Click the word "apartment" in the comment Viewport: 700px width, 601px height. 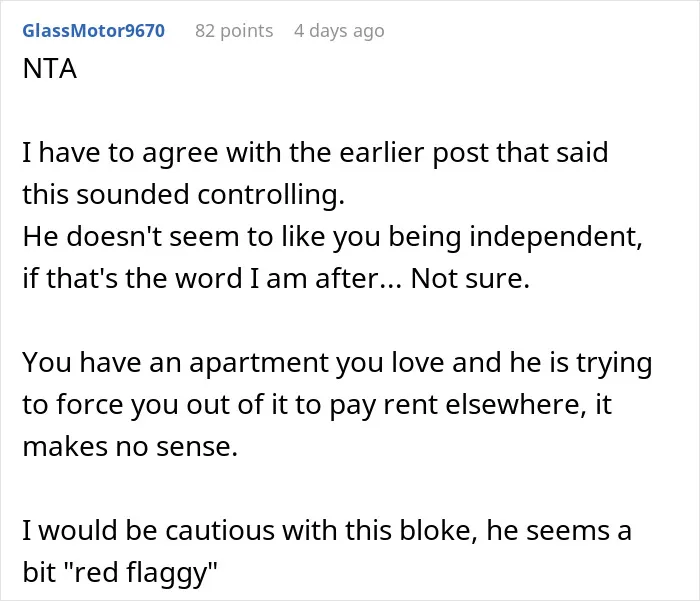click(x=259, y=364)
